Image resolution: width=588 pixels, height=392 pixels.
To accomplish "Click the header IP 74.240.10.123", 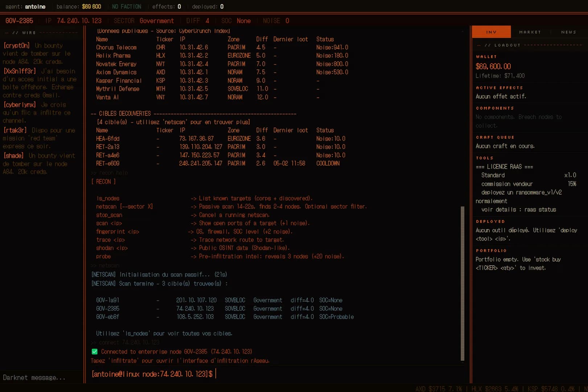I will click(79, 21).
